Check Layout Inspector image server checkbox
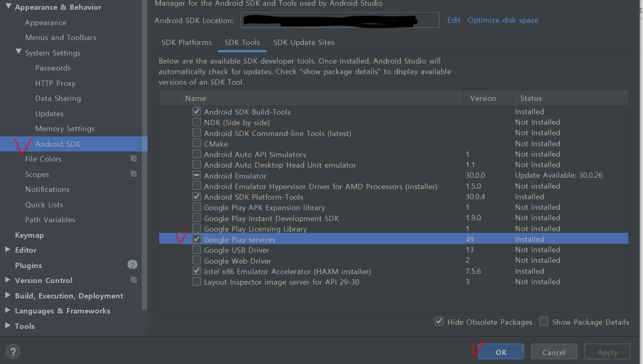The image size is (643, 364). (196, 281)
